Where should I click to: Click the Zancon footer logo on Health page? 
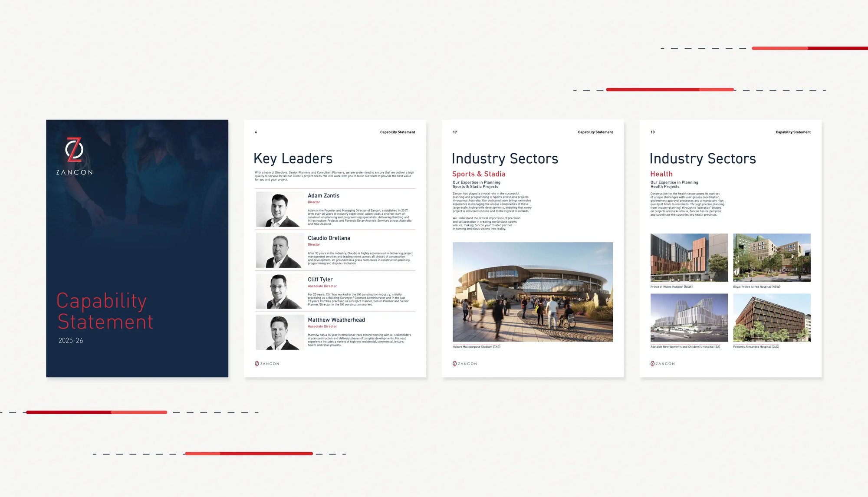[663, 364]
